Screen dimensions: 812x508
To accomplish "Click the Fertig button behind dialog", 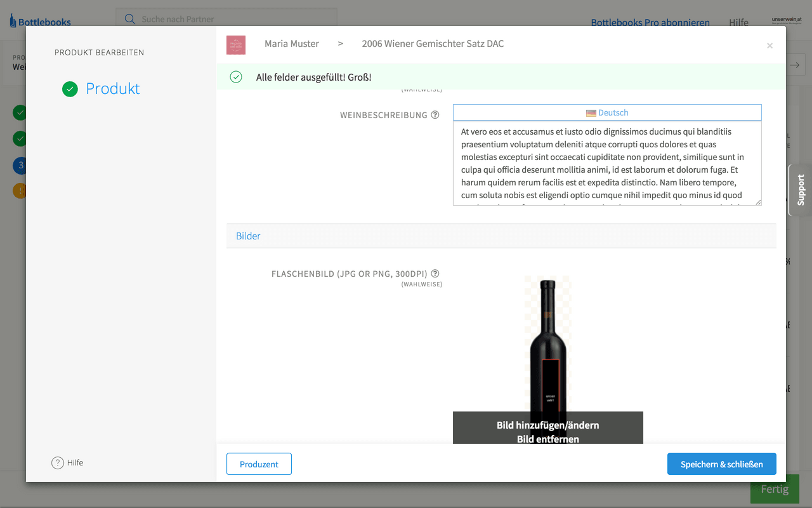I will coord(775,490).
